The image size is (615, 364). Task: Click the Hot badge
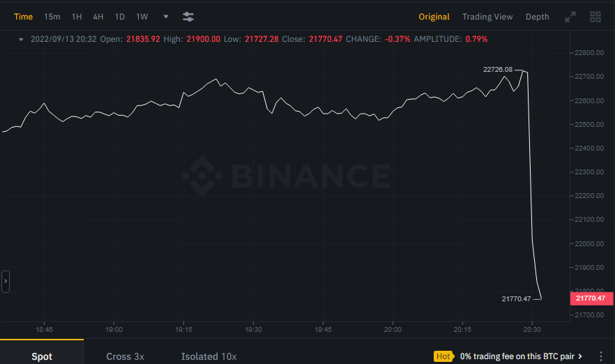(443, 356)
